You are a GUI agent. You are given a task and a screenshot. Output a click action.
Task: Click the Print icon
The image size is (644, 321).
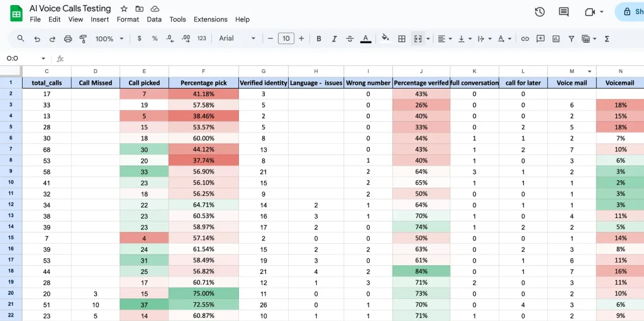(68, 39)
